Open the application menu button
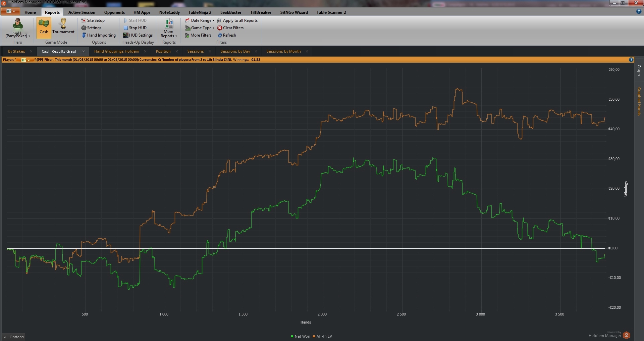This screenshot has width=644, height=341. pos(11,11)
